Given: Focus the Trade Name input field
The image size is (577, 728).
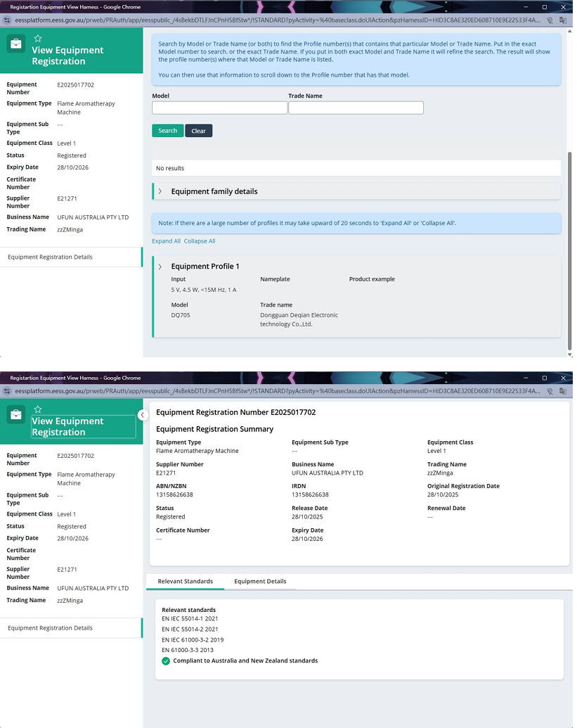Looking at the screenshot, I should click(x=356, y=108).
